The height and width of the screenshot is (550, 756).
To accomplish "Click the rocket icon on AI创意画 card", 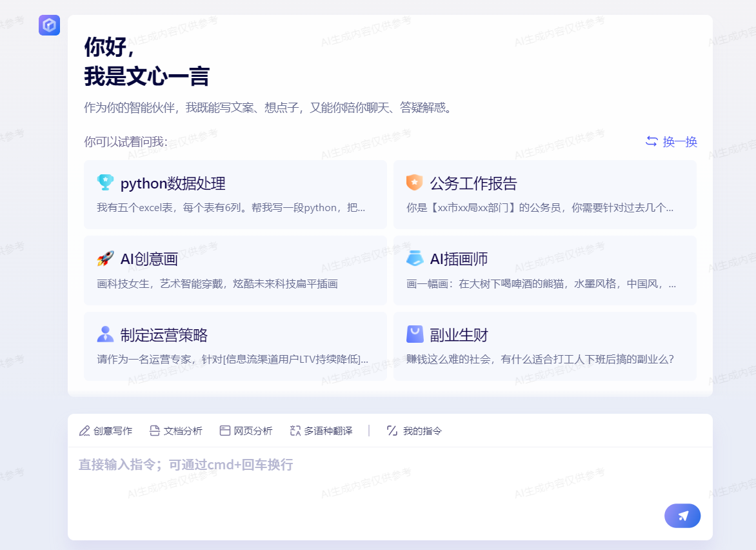I will coord(104,259).
